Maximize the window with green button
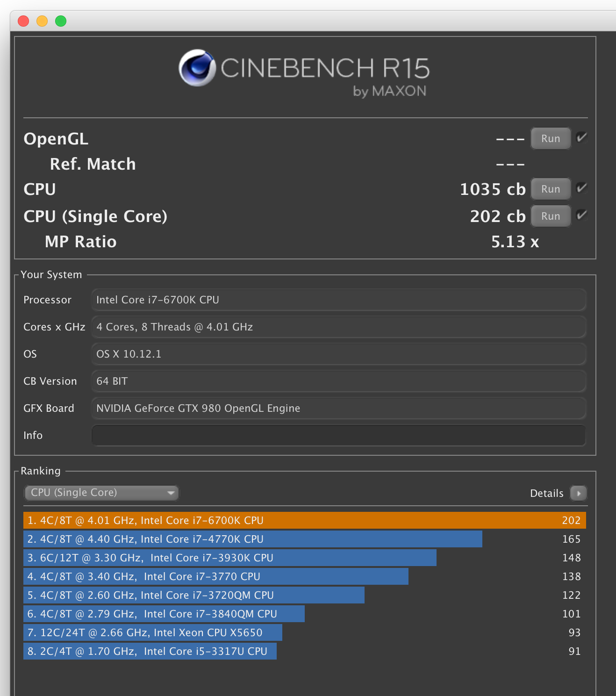This screenshot has height=696, width=616. [x=61, y=21]
